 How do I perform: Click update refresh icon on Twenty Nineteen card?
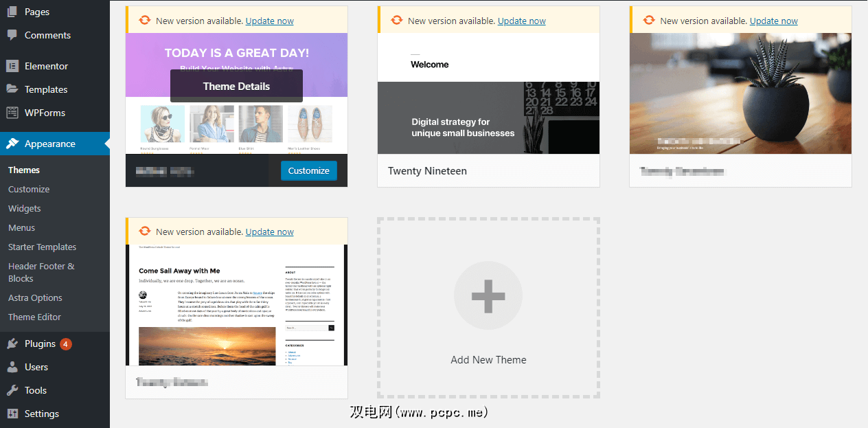click(397, 21)
